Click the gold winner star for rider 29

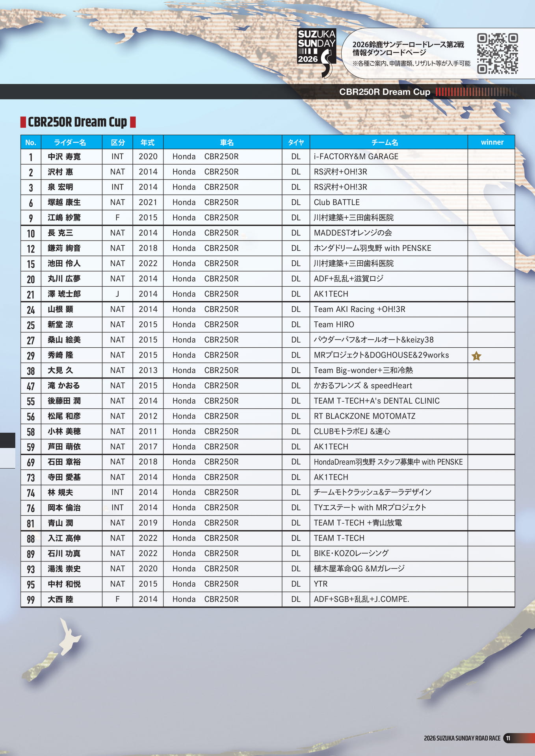tap(476, 356)
